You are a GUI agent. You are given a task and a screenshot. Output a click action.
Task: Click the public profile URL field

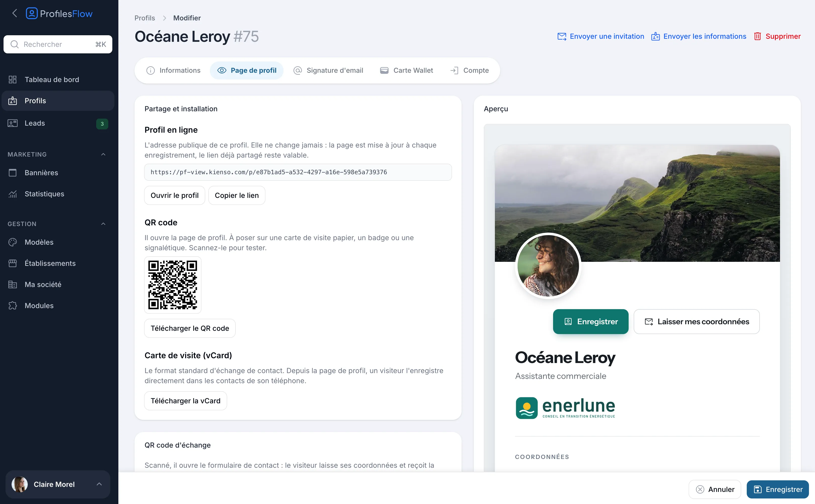click(298, 172)
